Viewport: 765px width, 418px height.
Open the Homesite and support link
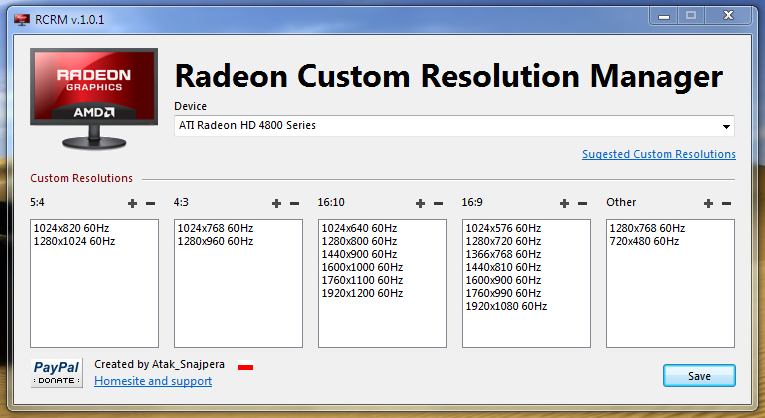pyautogui.click(x=153, y=381)
